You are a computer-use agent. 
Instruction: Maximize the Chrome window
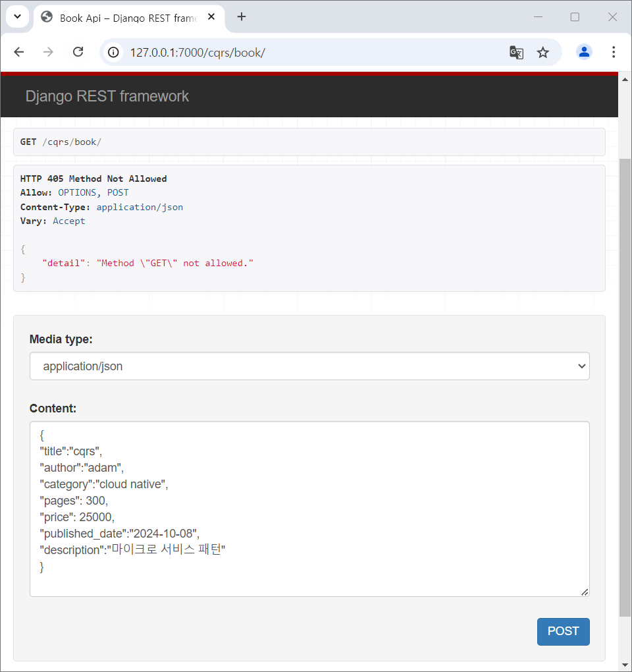[575, 16]
